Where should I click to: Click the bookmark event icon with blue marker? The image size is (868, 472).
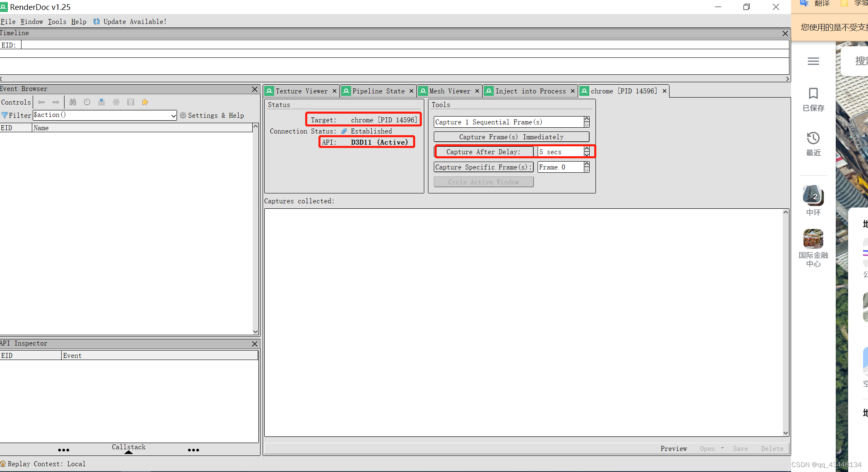[x=101, y=102]
